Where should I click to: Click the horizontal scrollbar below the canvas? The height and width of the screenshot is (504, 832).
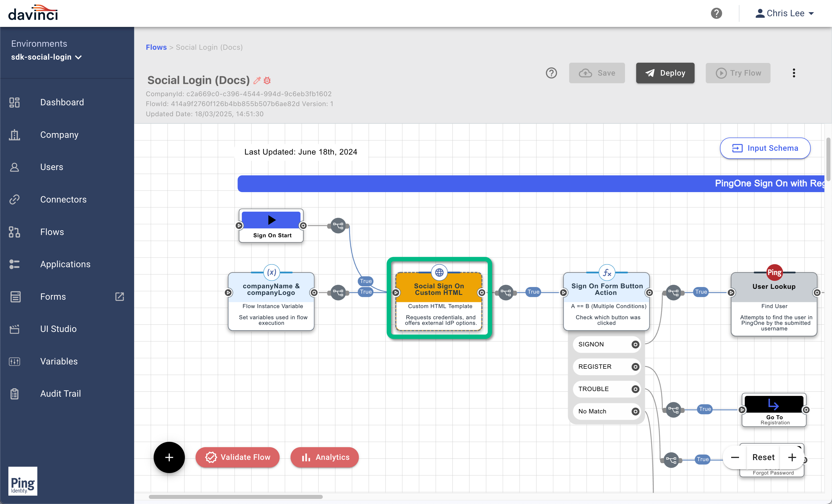pyautogui.click(x=235, y=497)
